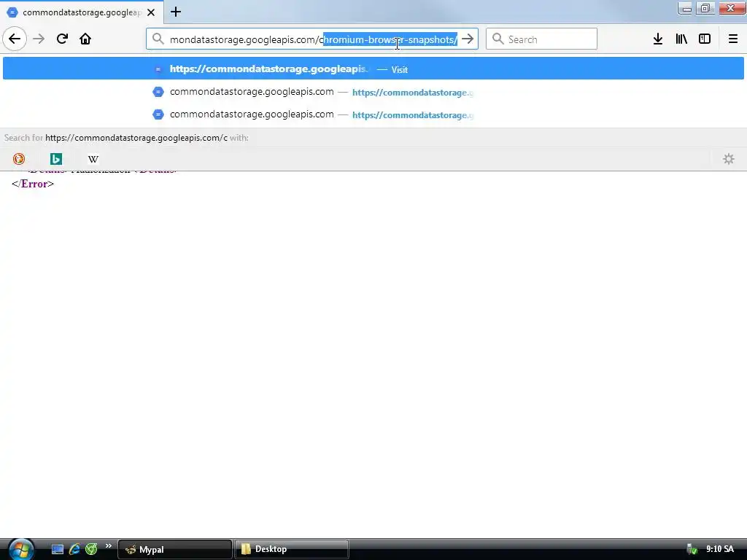Image resolution: width=747 pixels, height=560 pixels.
Task: Click the forward navigation arrow
Action: [39, 39]
